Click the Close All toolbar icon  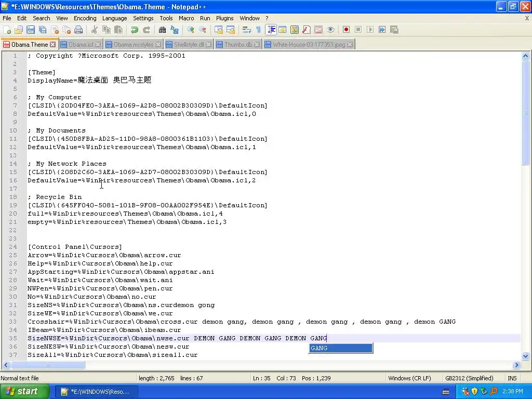66,30
